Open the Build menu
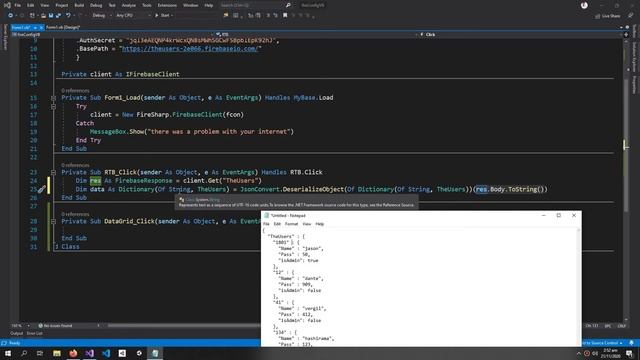Image resolution: width=640 pixels, height=360 pixels. [x=79, y=5]
